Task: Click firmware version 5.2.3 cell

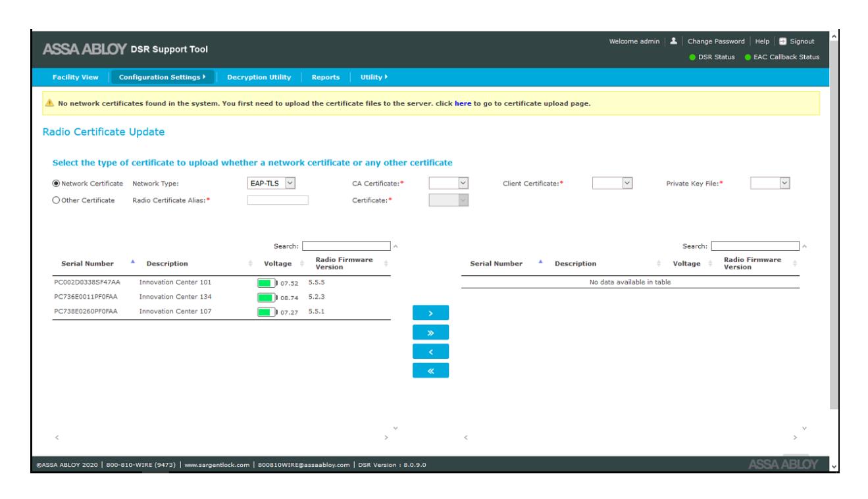Action: [x=317, y=298]
